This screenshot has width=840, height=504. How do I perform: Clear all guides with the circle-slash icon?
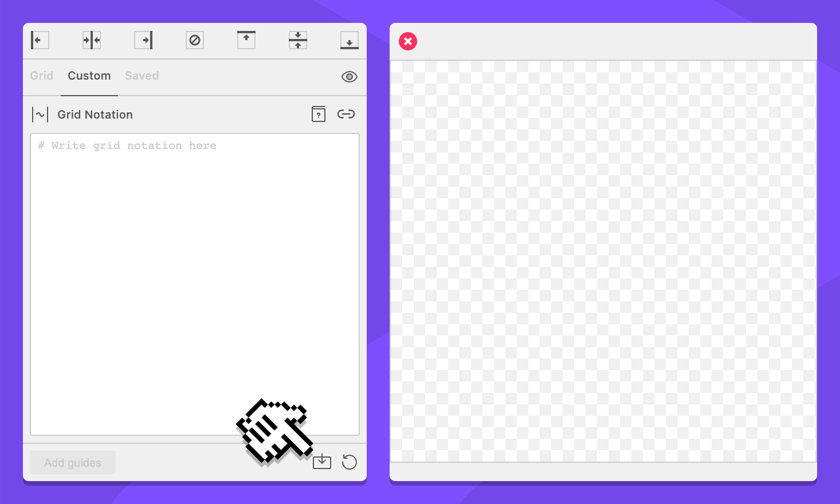tap(195, 40)
